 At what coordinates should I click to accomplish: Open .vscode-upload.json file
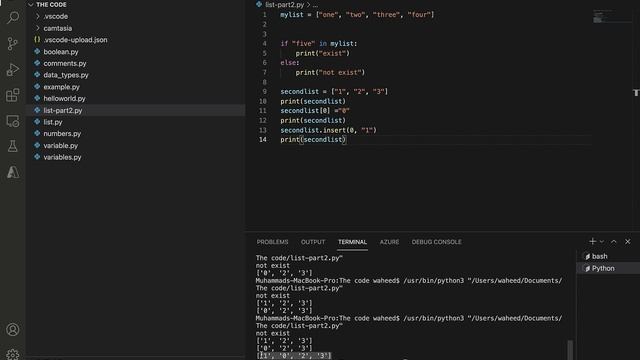(x=136, y=40)
